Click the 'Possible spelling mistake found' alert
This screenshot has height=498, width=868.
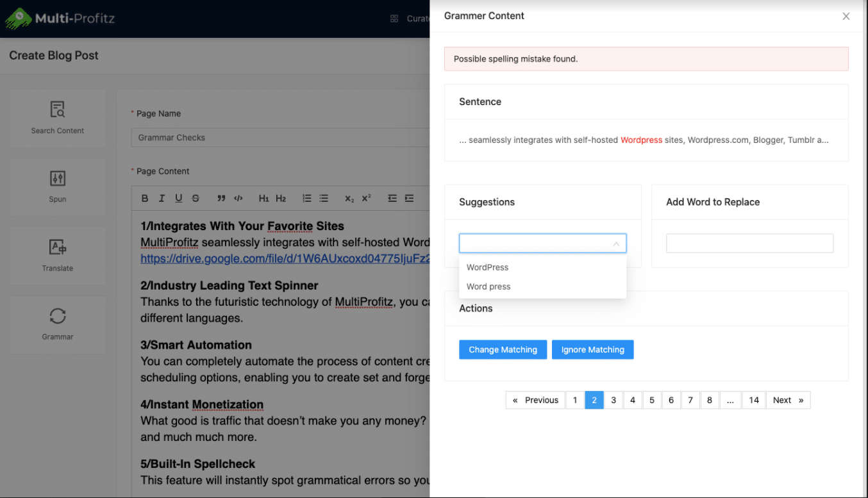[x=646, y=58]
